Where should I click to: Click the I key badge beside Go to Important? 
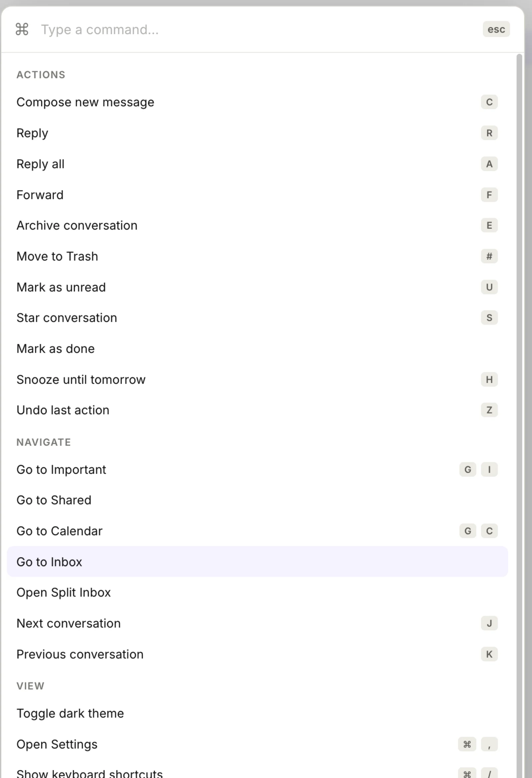[489, 470]
